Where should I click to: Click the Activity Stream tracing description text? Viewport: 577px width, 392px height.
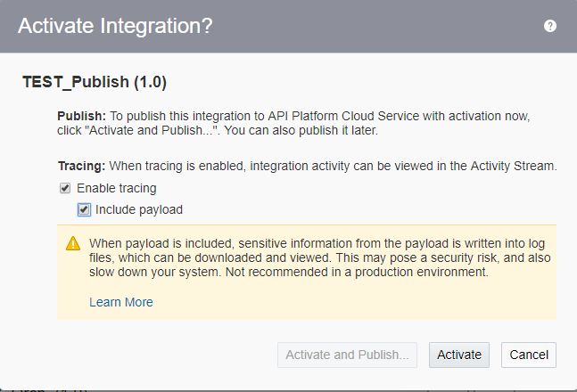click(332, 165)
